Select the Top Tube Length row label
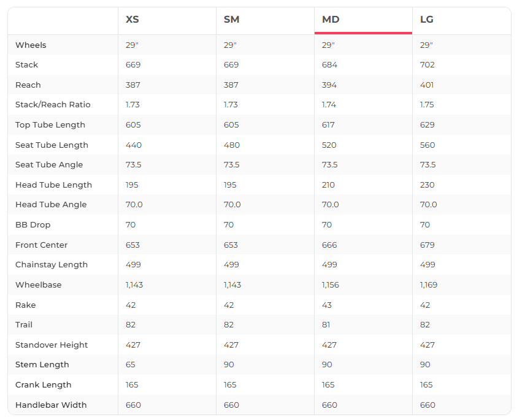The height and width of the screenshot is (420, 517). tap(50, 125)
